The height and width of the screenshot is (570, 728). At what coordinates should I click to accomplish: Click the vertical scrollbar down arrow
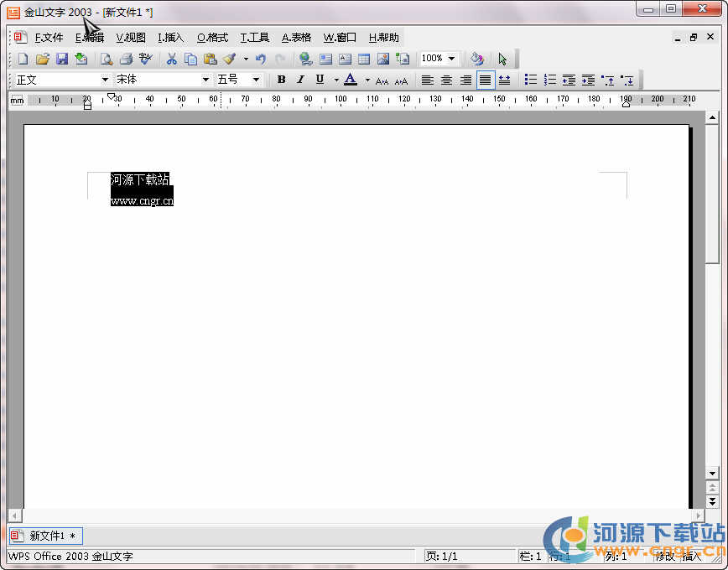pos(712,474)
